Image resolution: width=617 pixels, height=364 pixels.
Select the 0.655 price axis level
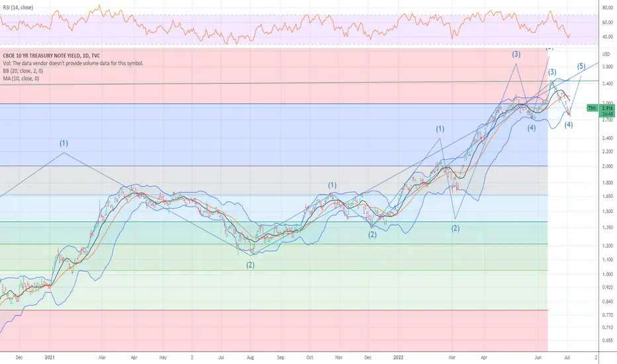point(607,340)
